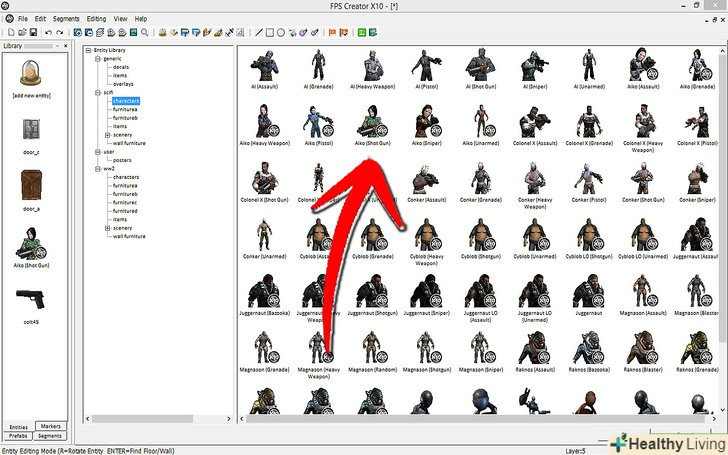Choose the Cyblob (Shotgun) character

pos(481,239)
